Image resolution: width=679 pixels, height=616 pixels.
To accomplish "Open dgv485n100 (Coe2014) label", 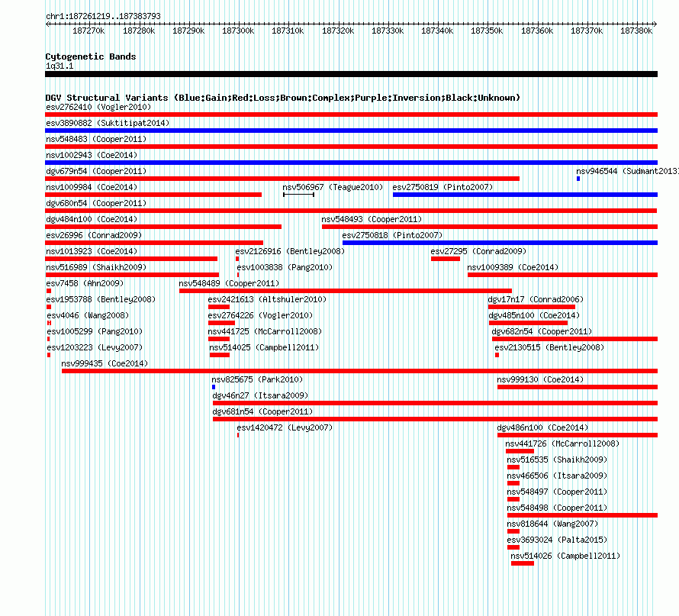I will click(534, 315).
